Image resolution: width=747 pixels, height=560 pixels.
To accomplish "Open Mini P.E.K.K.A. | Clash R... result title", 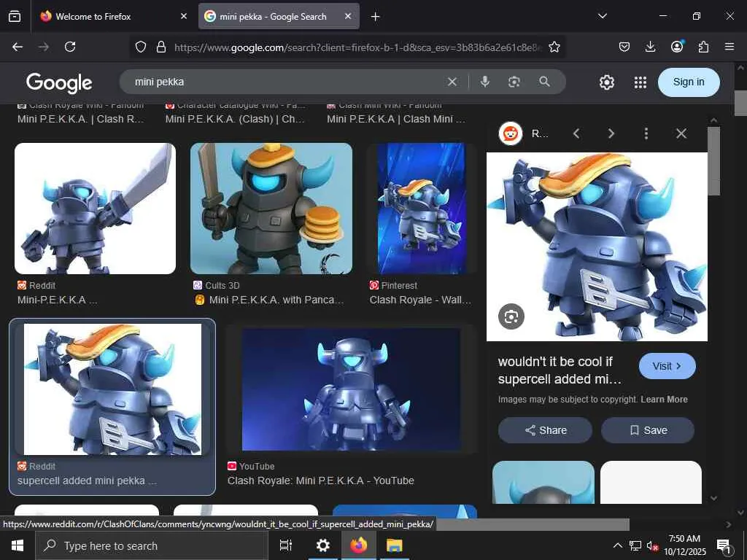I will [80, 119].
